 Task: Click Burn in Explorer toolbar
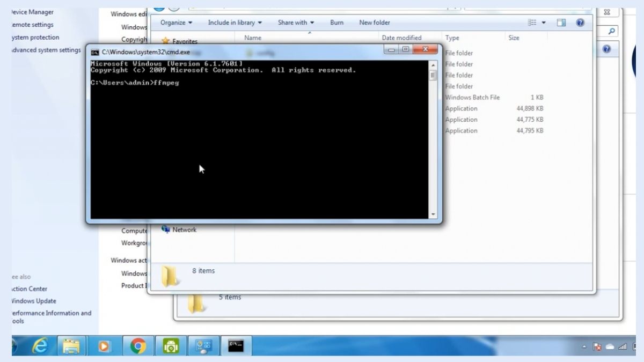point(337,23)
